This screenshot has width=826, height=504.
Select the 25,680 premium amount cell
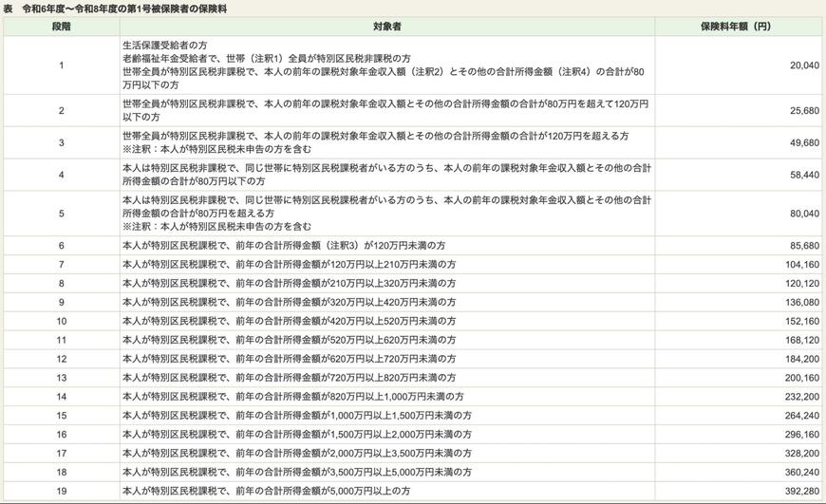[x=803, y=110]
